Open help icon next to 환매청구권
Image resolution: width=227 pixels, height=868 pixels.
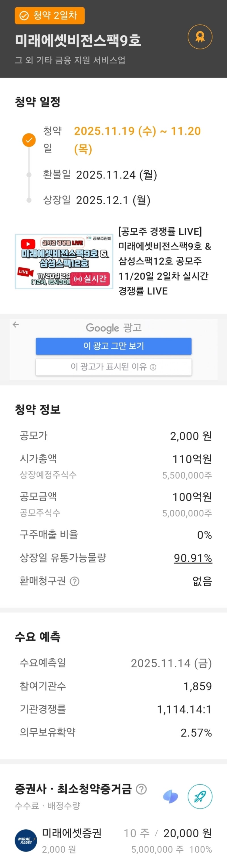coord(74,581)
